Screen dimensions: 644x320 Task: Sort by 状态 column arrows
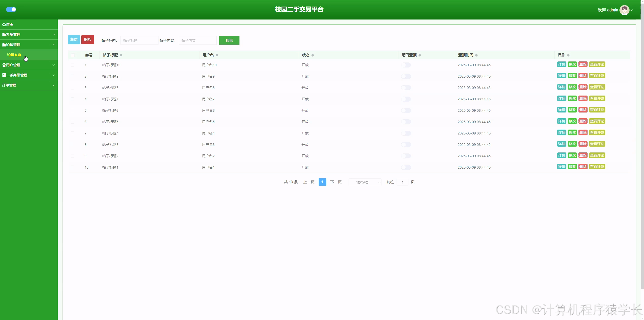pyautogui.click(x=313, y=55)
